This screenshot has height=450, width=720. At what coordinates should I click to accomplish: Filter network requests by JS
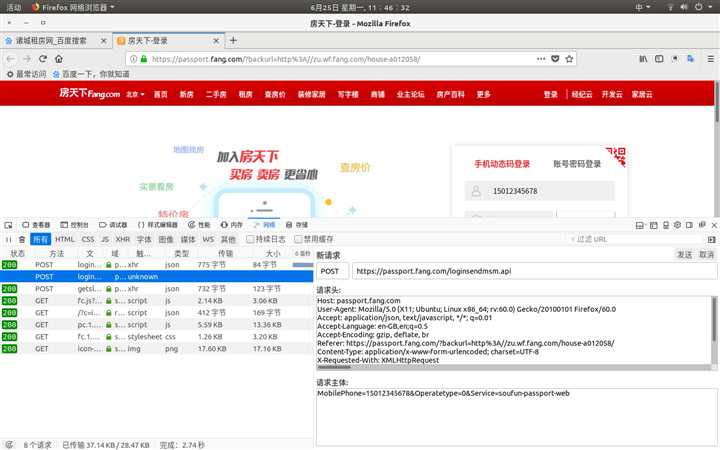point(105,239)
